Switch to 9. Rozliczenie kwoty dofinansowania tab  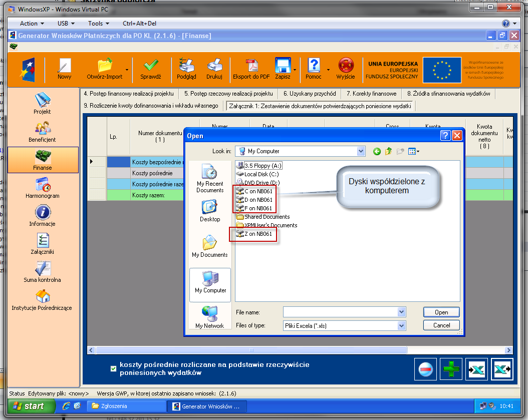(151, 106)
